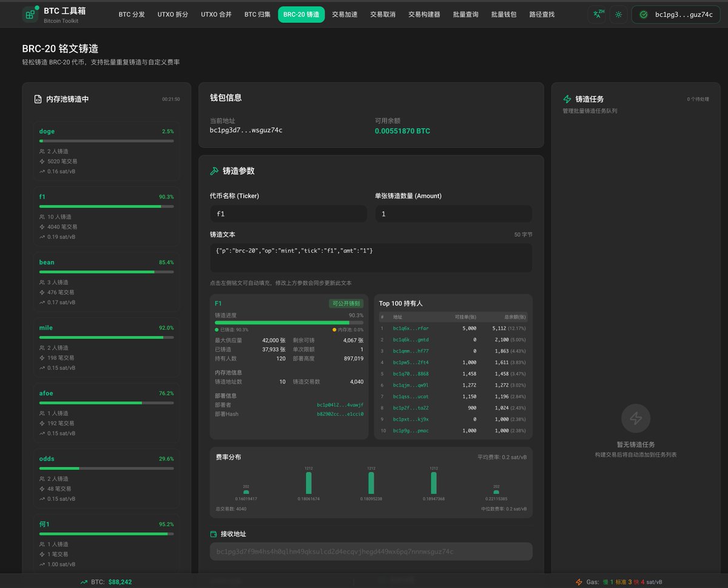Click the 代币名称 Ticker input field

(x=288, y=214)
